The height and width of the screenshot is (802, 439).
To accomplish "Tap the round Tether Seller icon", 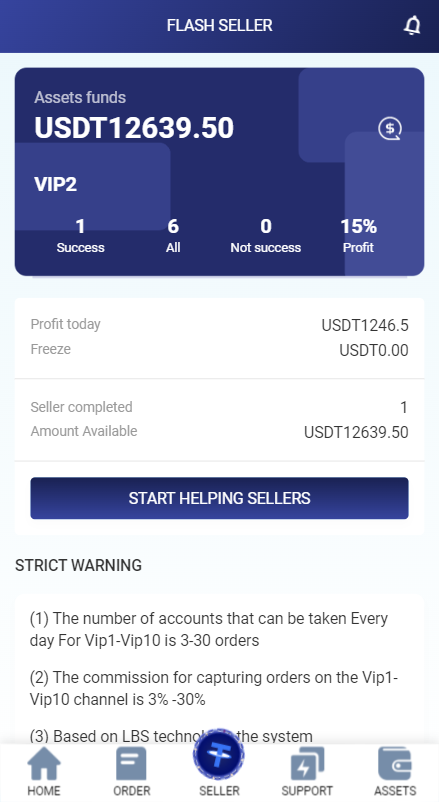I will (x=219, y=754).
